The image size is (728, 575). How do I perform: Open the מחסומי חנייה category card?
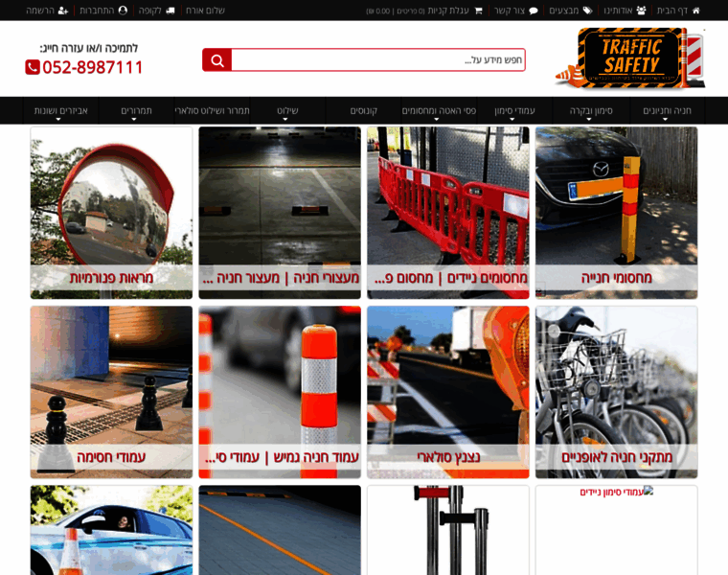pyautogui.click(x=616, y=213)
